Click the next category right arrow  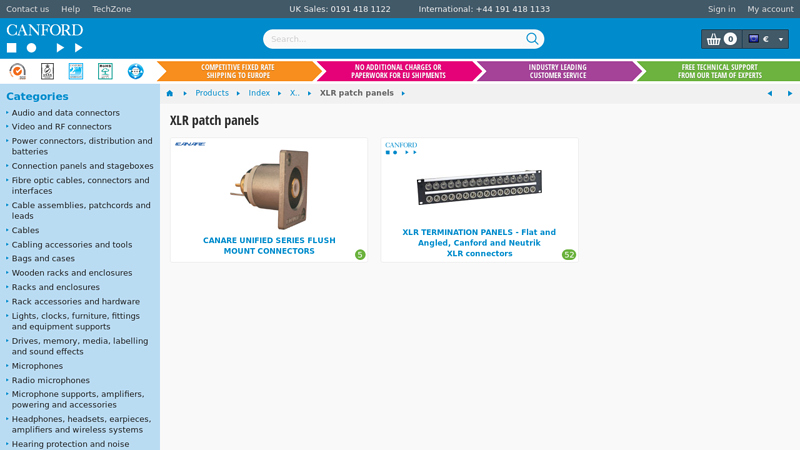pyautogui.click(x=790, y=93)
